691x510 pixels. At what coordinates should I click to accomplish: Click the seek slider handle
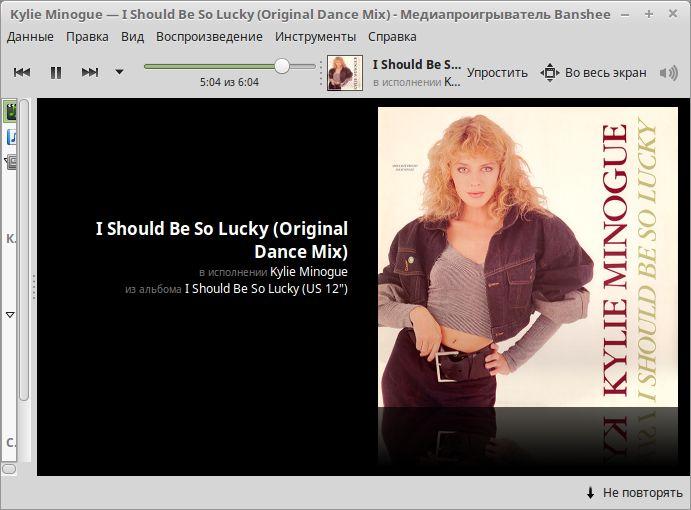tap(282, 66)
